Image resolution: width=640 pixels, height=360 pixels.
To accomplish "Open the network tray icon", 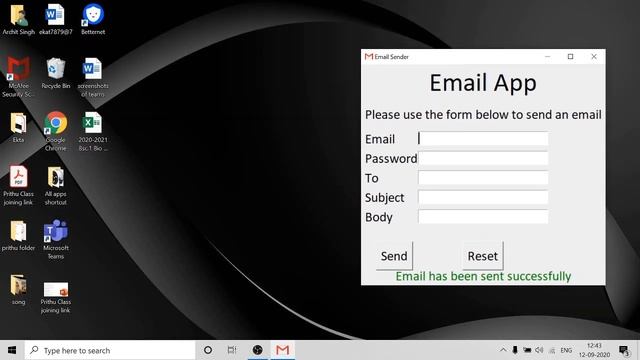I will coord(552,350).
